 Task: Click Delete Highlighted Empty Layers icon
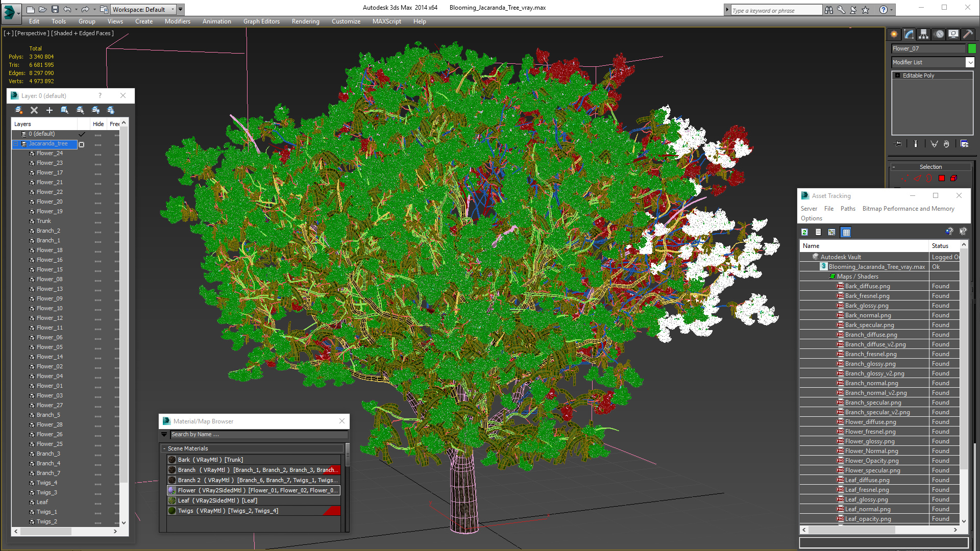pyautogui.click(x=34, y=110)
